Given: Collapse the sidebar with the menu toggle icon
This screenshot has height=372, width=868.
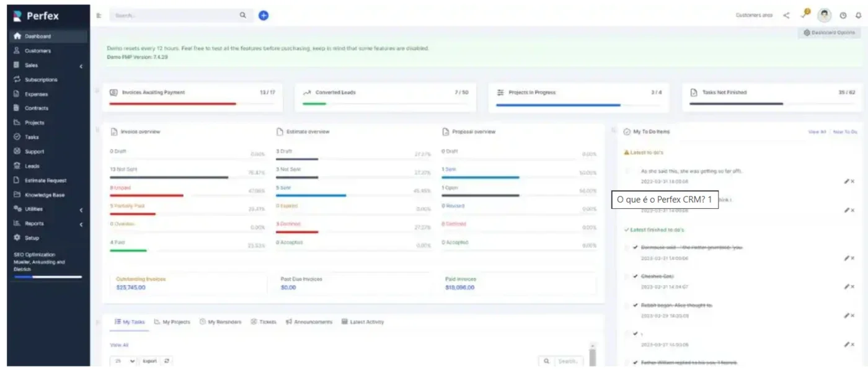Looking at the screenshot, I should (99, 15).
